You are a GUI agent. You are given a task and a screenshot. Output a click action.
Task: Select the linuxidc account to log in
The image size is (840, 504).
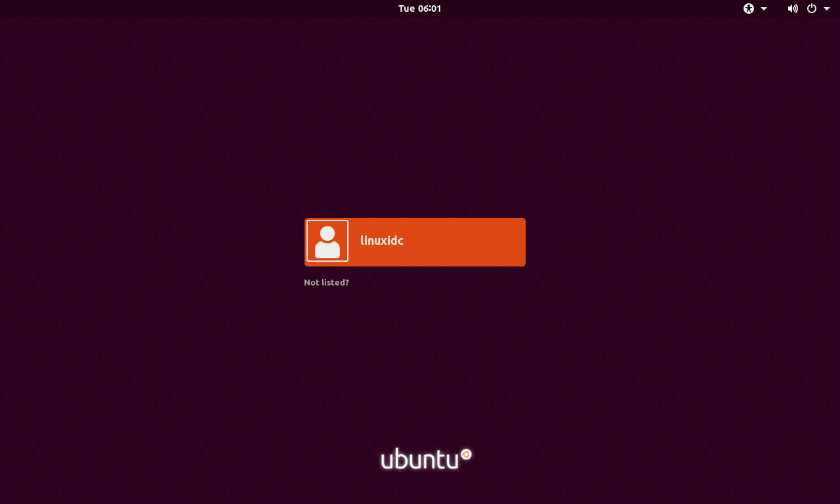click(x=415, y=241)
